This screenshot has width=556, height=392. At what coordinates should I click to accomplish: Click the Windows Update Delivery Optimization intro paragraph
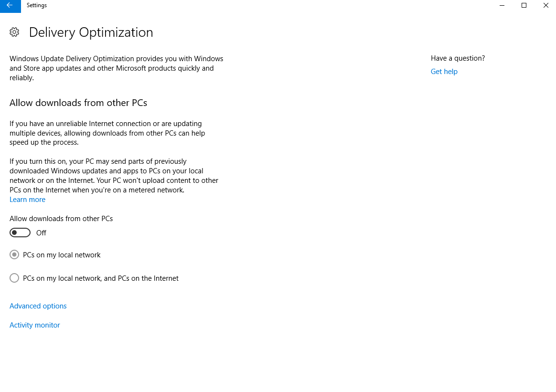click(x=116, y=68)
